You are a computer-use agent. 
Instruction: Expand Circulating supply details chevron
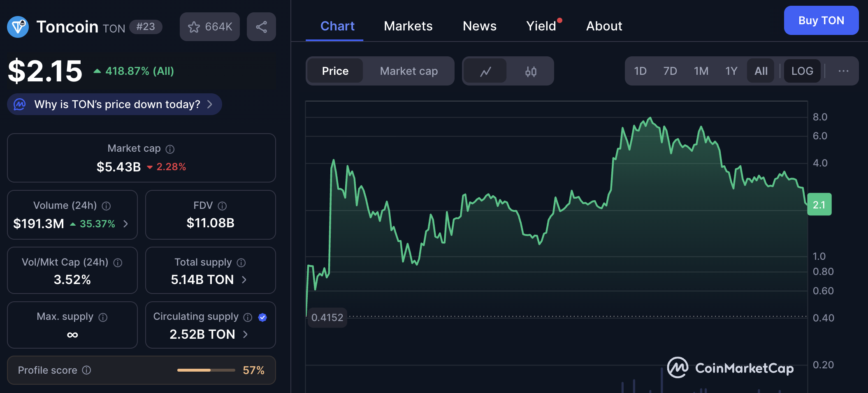246,335
